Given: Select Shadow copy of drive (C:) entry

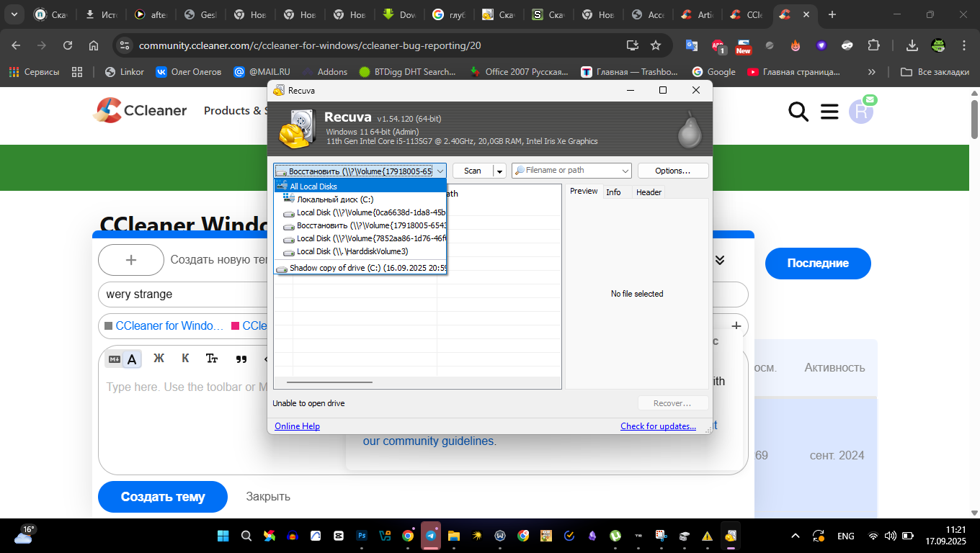Looking at the screenshot, I should pos(360,268).
